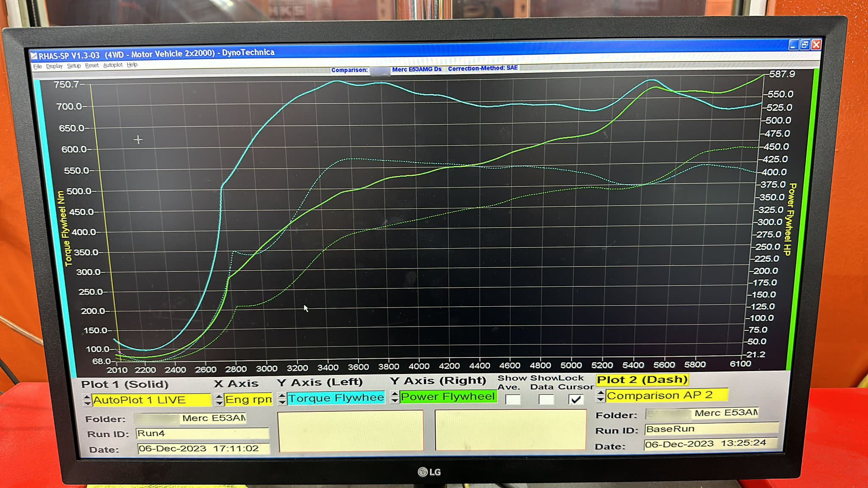The image size is (868, 488).
Task: Select the Comparison AP 2 plot field
Action: (667, 395)
